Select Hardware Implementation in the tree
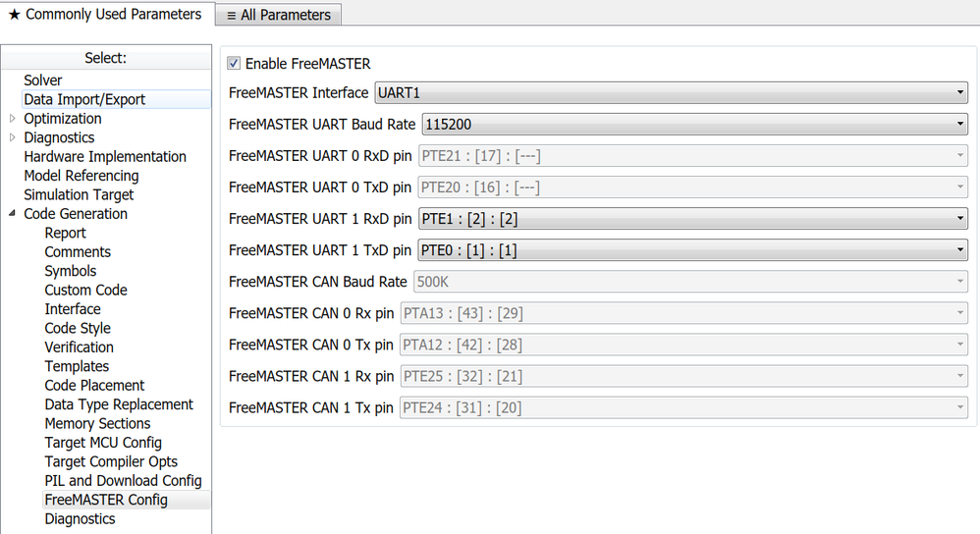Viewport: 980px width, 534px height. pos(105,157)
